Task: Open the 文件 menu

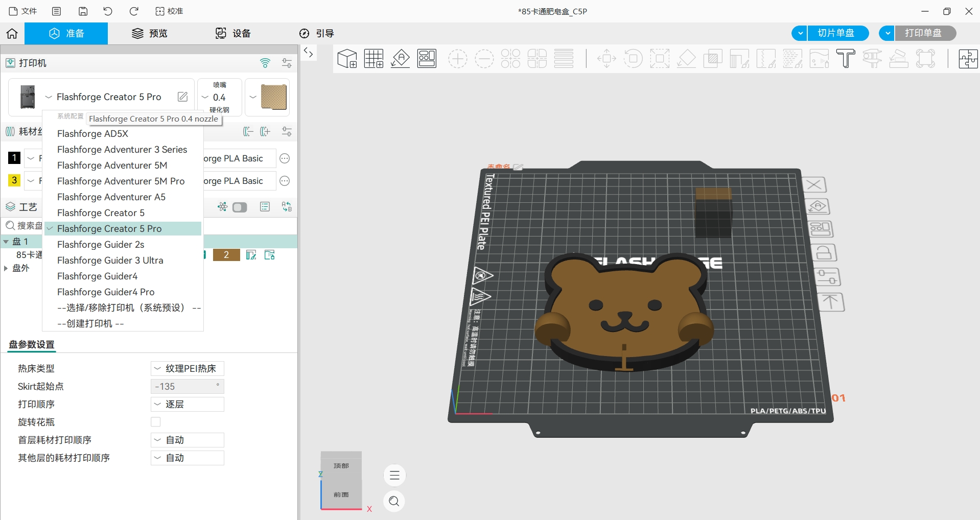Action: click(23, 11)
